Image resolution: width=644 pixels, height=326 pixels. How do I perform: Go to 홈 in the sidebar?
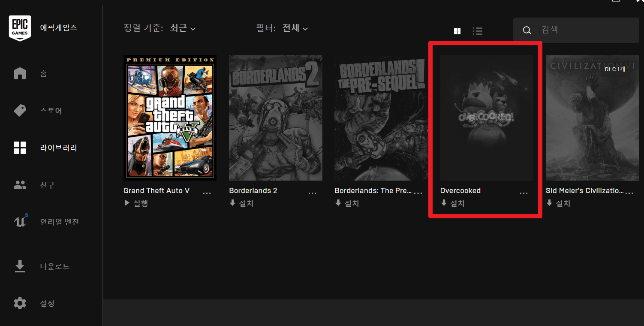pos(43,74)
